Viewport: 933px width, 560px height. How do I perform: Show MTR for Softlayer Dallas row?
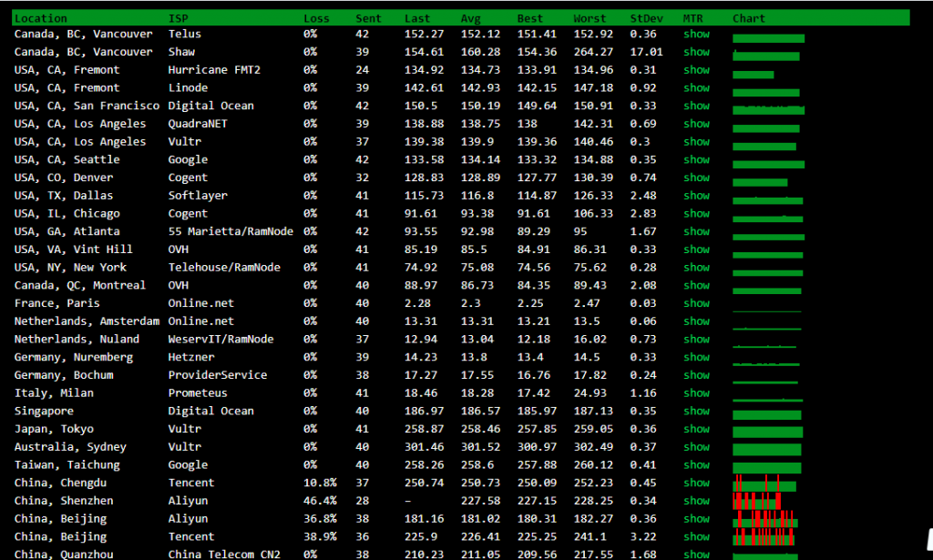tap(696, 196)
